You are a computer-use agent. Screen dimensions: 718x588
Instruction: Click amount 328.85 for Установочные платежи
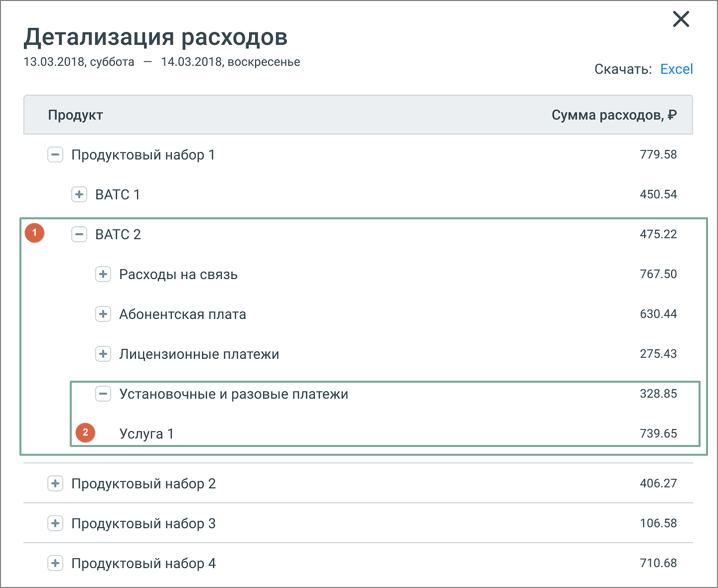click(x=658, y=394)
